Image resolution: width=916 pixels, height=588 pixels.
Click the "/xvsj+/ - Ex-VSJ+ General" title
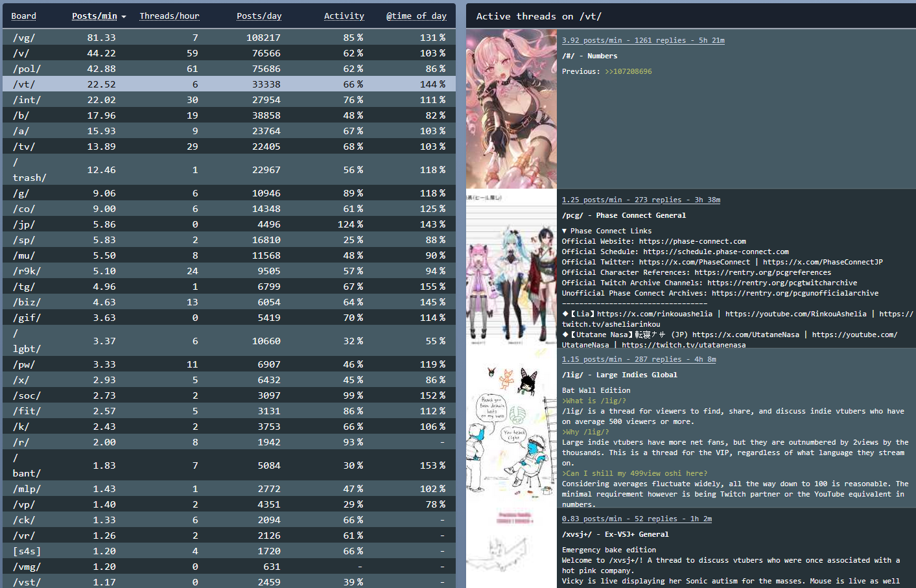click(615, 534)
